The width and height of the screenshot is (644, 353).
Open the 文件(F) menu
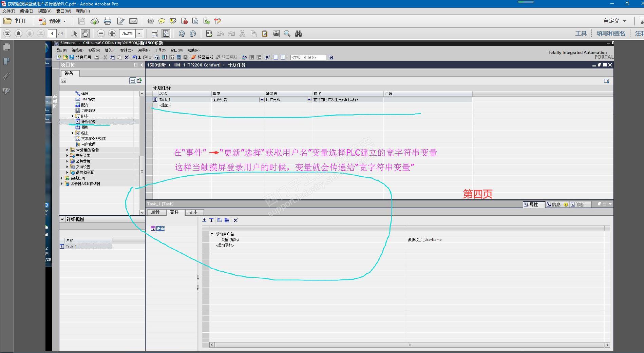[x=9, y=11]
